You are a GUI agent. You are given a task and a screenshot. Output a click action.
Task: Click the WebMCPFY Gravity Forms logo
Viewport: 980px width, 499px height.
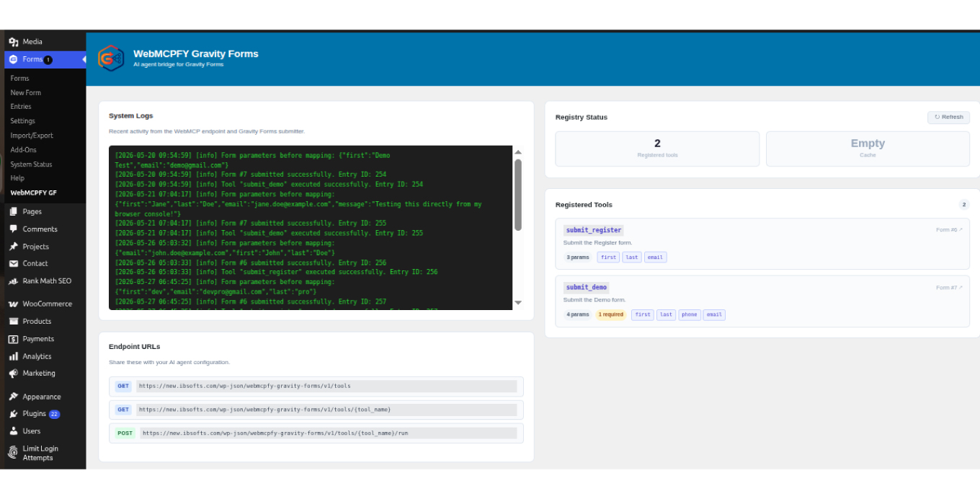[x=111, y=58]
